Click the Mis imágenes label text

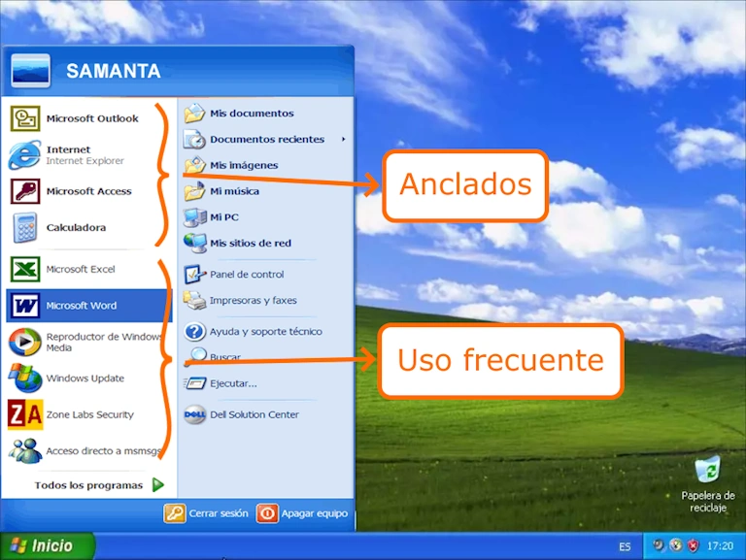point(244,165)
